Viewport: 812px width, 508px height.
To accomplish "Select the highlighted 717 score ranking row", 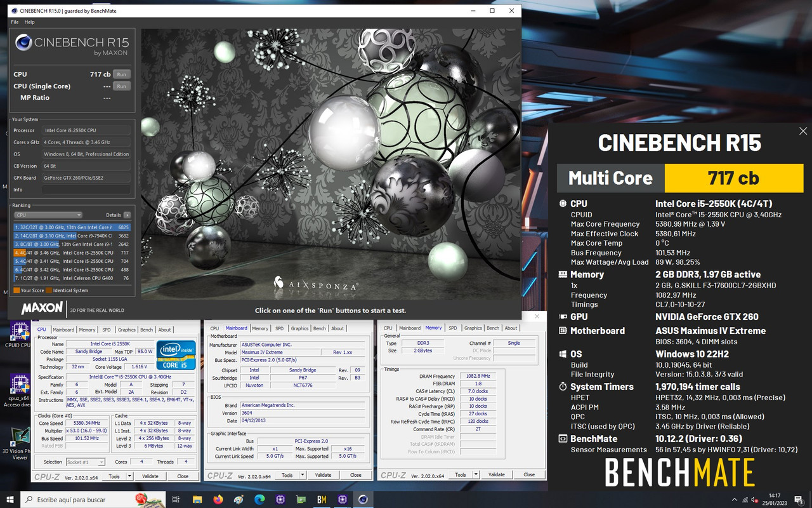I will click(72, 253).
